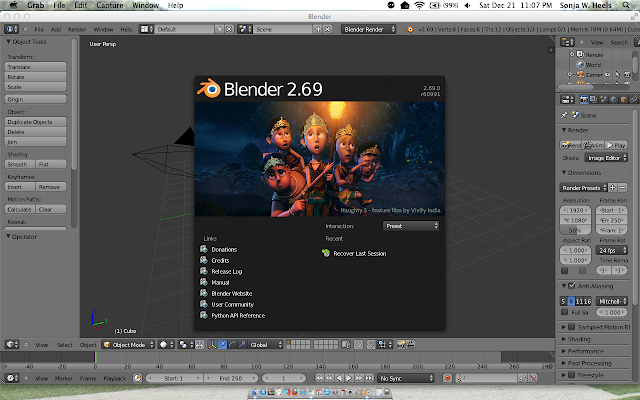The width and height of the screenshot is (640, 400).
Task: Click the auto keyframe record button
Action: 447,378
